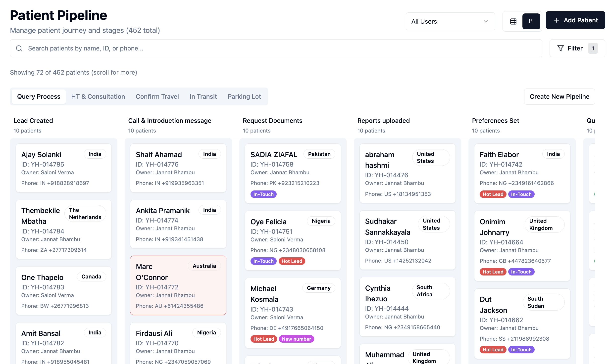
Task: Open Thembekile Mbatha patient card
Action: (64, 229)
